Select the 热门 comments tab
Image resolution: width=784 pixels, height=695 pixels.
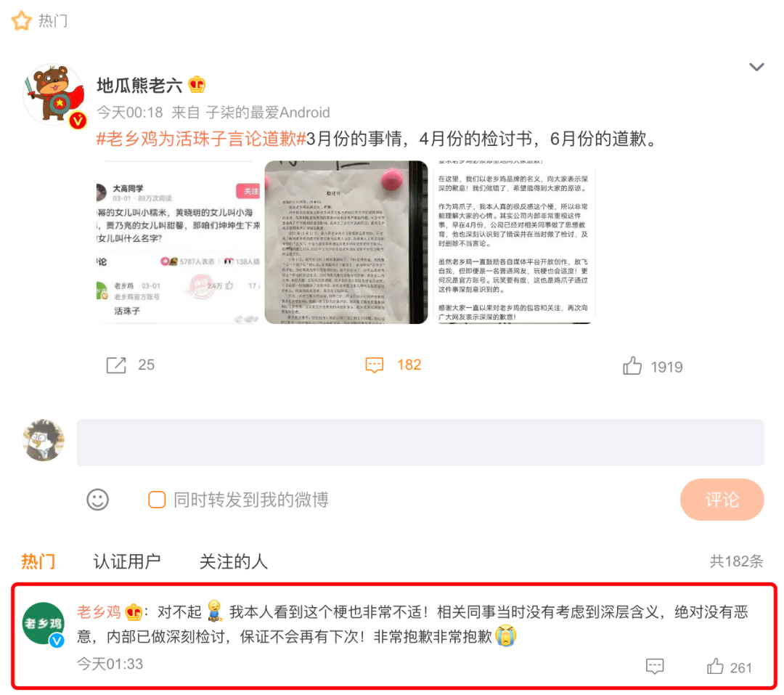[x=38, y=561]
